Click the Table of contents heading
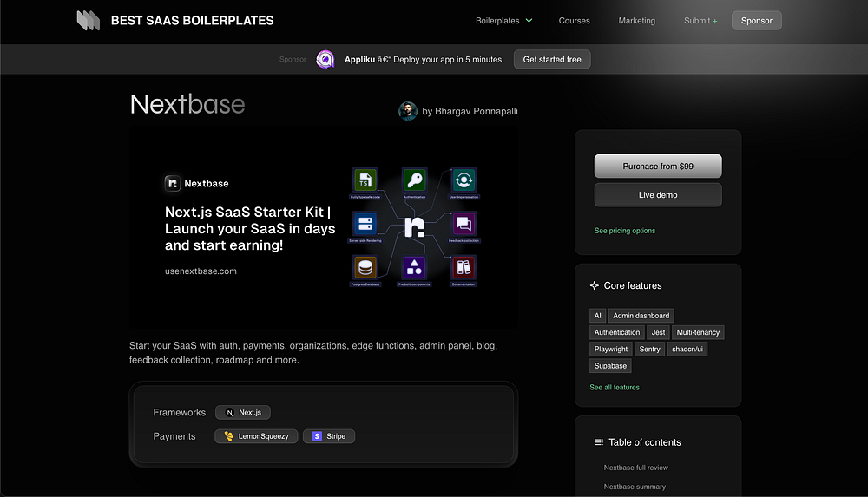Image resolution: width=868 pixels, height=497 pixels. click(x=645, y=442)
